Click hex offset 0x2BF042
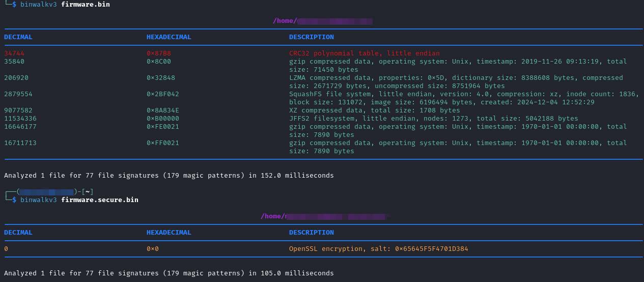Screen dimensions: 644x282 [x=163, y=94]
